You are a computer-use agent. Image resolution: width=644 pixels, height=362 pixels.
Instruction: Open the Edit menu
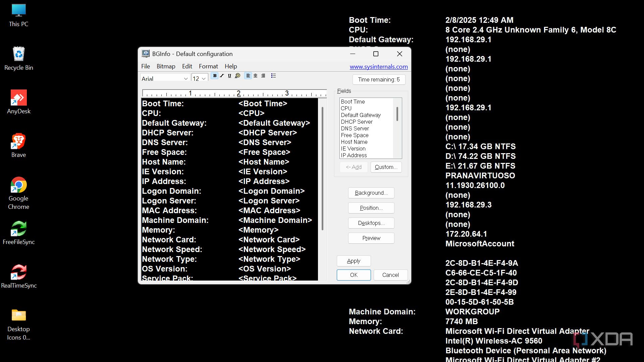point(187,66)
